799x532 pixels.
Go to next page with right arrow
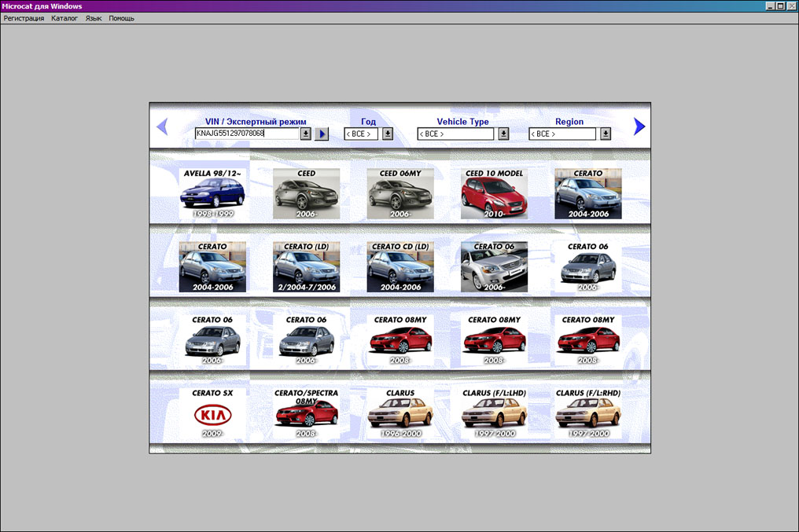(x=639, y=127)
